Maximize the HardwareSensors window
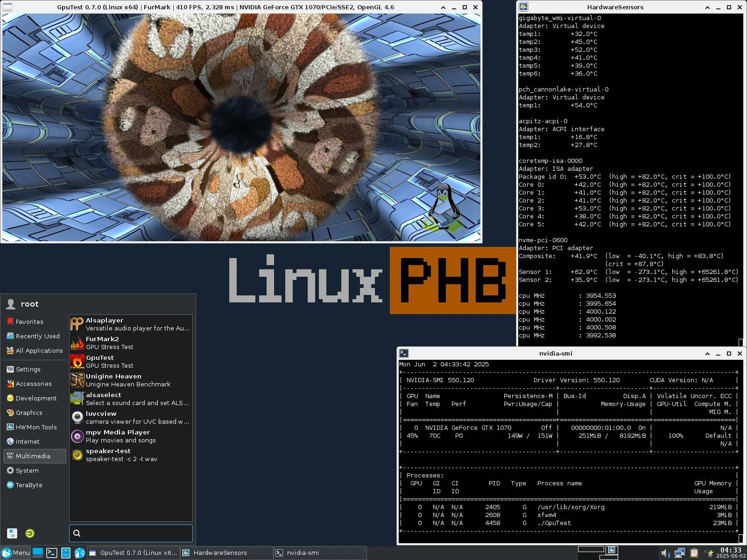 coord(729,7)
